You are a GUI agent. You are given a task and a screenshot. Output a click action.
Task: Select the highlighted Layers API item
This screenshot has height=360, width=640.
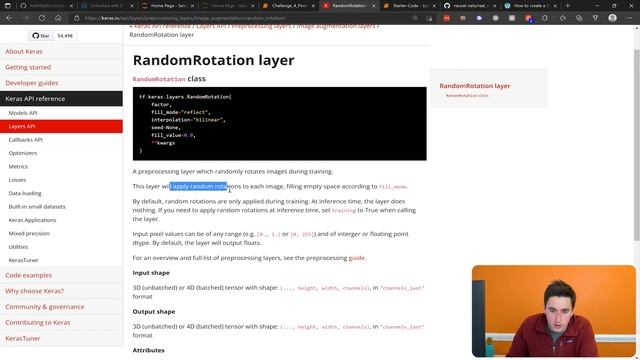click(x=61, y=126)
